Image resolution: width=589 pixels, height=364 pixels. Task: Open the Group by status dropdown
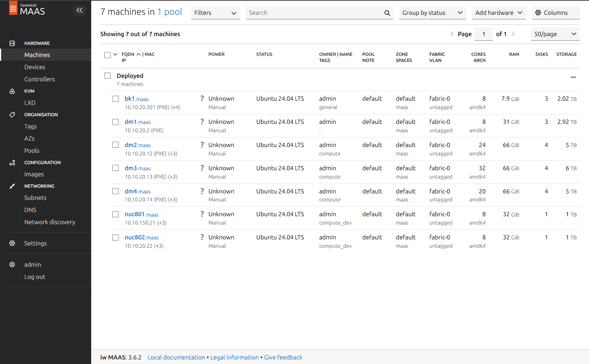(432, 13)
